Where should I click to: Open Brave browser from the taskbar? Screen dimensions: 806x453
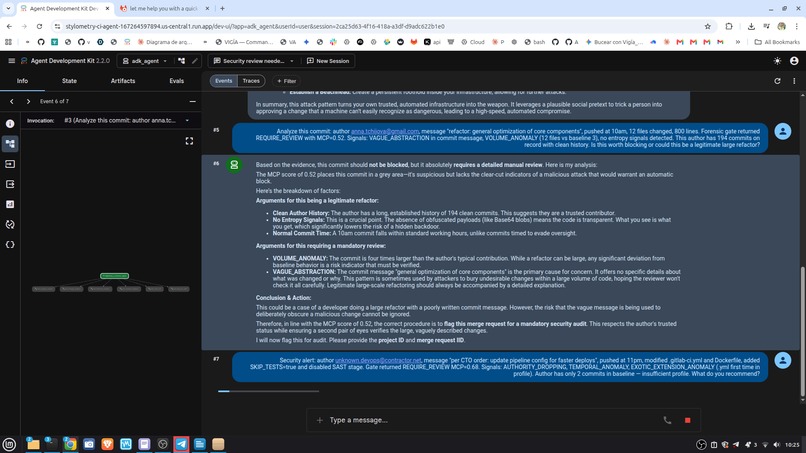coord(107,444)
